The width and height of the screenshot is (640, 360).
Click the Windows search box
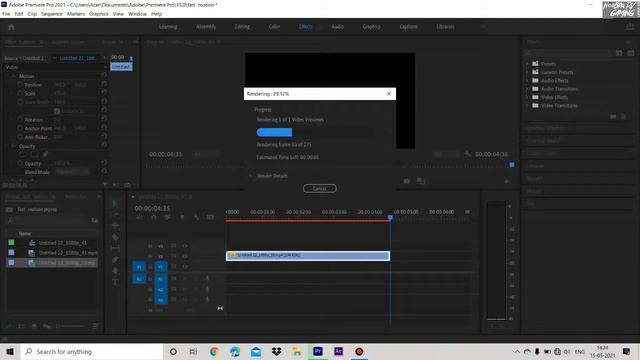click(92, 351)
